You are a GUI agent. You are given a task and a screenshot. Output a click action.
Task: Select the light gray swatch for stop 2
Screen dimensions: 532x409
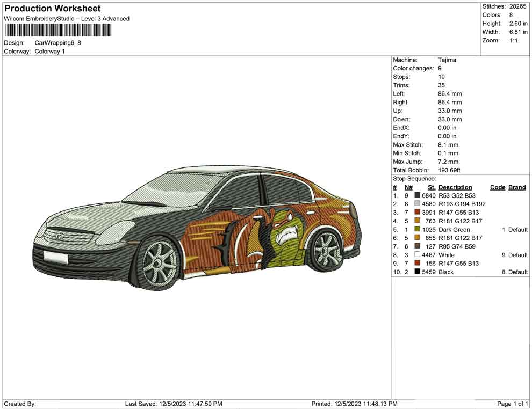tap(417, 204)
